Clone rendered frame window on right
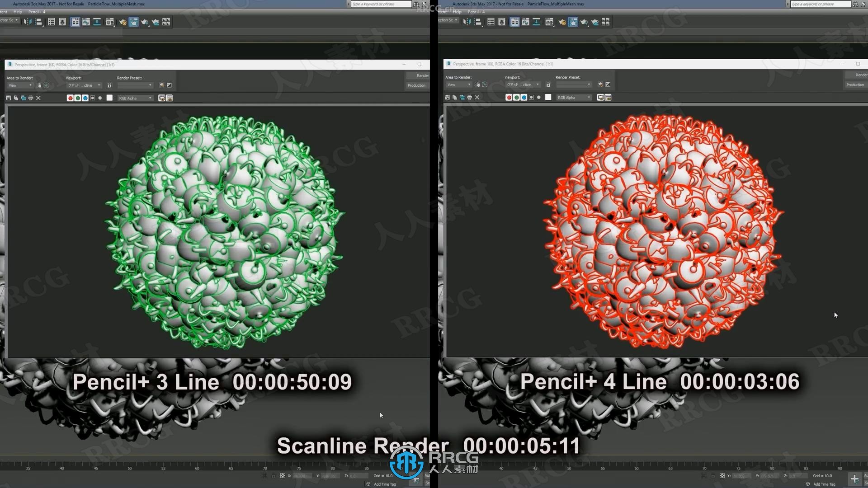This screenshot has width=868, height=488. click(462, 97)
